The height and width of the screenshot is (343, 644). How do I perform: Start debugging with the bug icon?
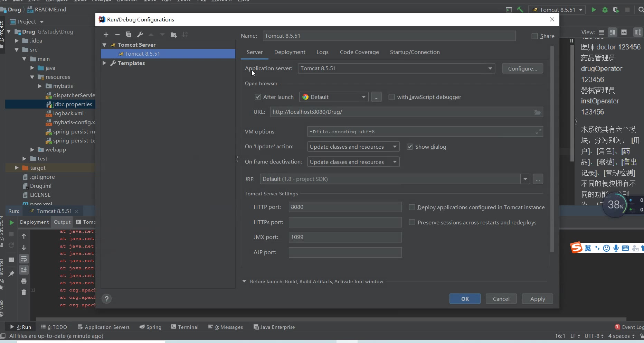(605, 10)
